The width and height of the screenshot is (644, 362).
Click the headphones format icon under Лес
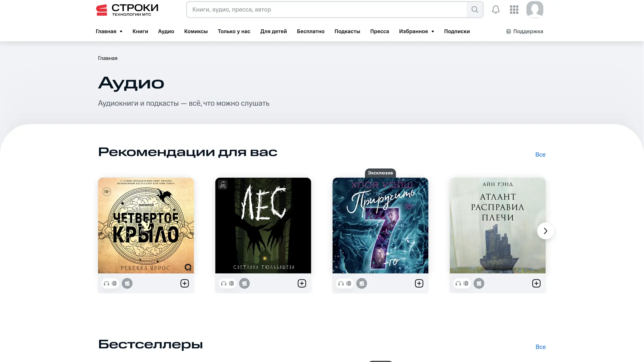(x=224, y=283)
